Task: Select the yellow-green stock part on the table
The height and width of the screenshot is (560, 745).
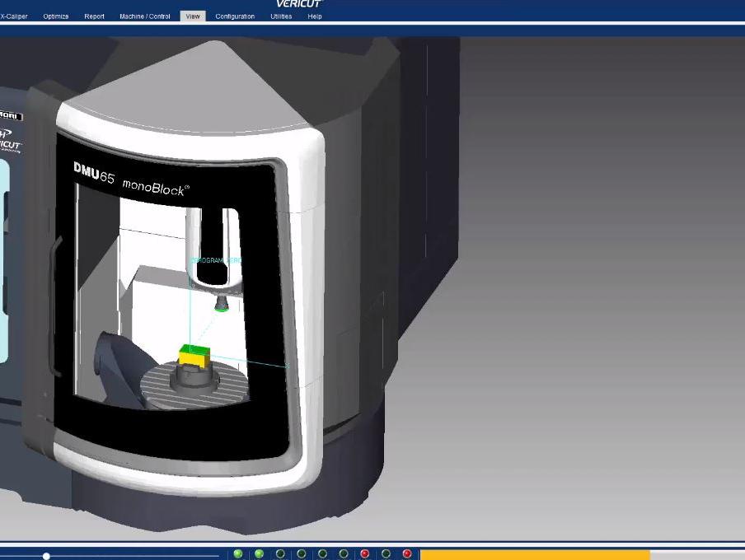Action: 194,357
